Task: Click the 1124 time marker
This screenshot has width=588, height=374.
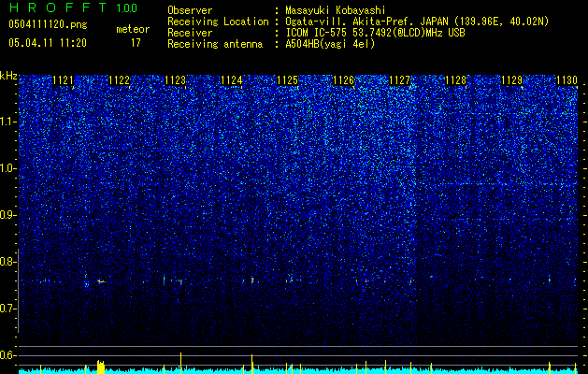Action: click(232, 80)
